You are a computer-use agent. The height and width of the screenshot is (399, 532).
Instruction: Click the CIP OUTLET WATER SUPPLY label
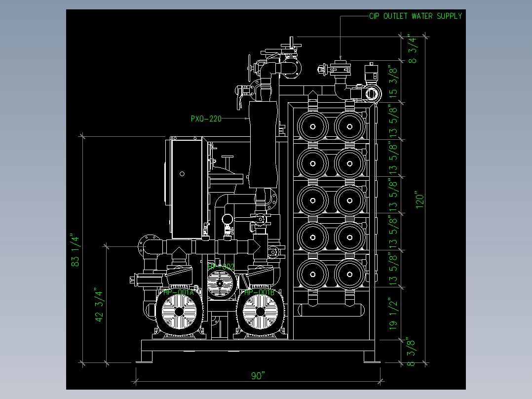click(416, 16)
